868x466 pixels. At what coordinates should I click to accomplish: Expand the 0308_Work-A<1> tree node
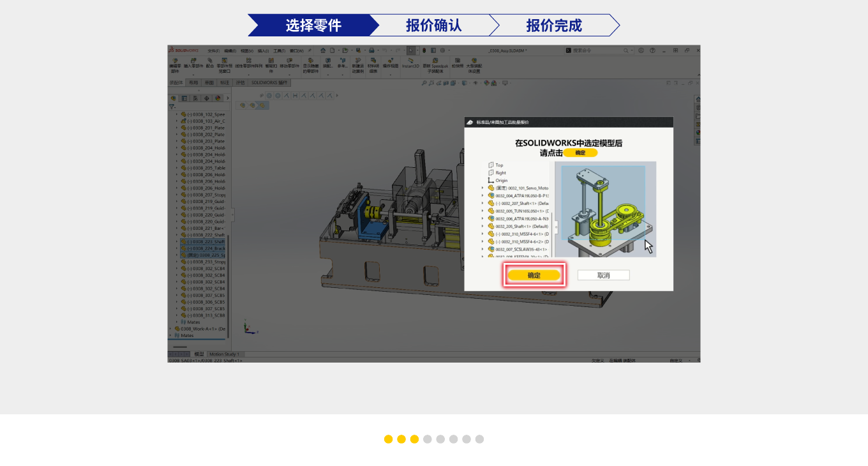point(170,329)
